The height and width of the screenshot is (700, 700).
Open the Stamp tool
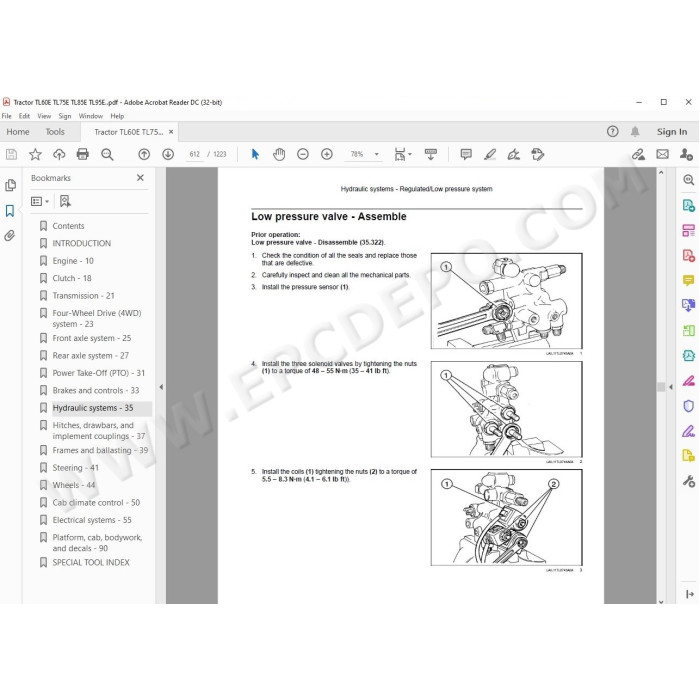[538, 154]
